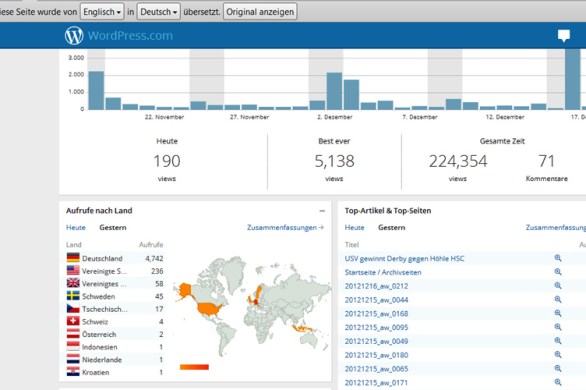Open article USV gewinnt Derby gegen Höhle HSC
Viewport: 586px width, 390px height.
[x=404, y=259]
